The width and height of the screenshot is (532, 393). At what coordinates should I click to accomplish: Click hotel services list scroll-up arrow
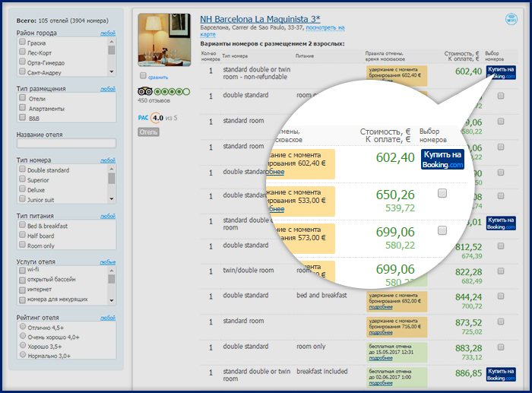pos(111,271)
